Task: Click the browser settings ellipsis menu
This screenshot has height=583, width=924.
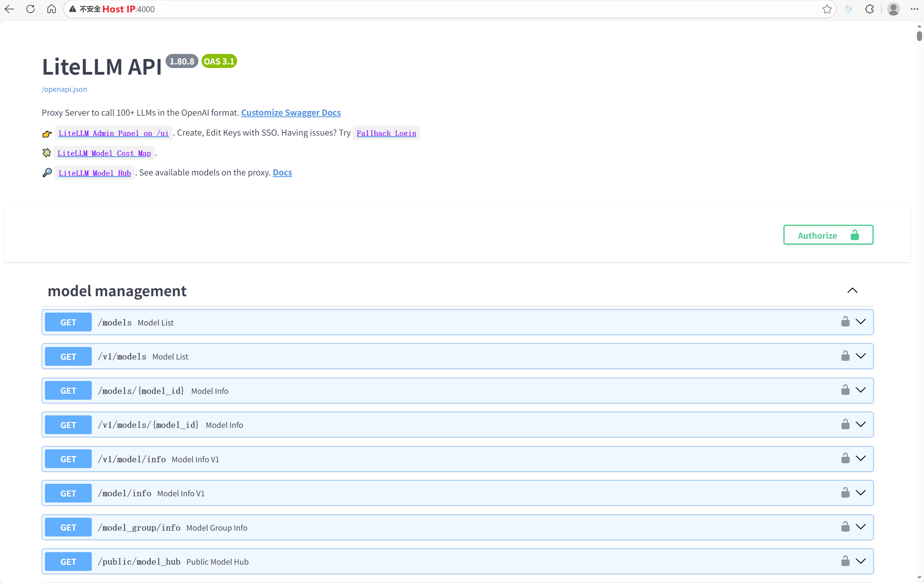Action: pyautogui.click(x=914, y=9)
